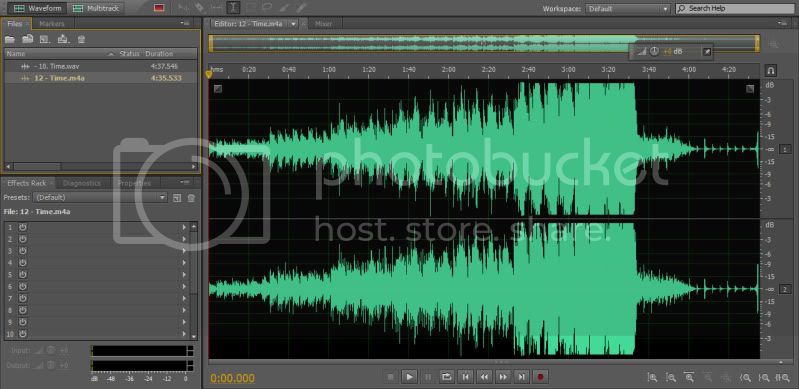Switch to the Markers tab
799x389 pixels.
pyautogui.click(x=51, y=24)
